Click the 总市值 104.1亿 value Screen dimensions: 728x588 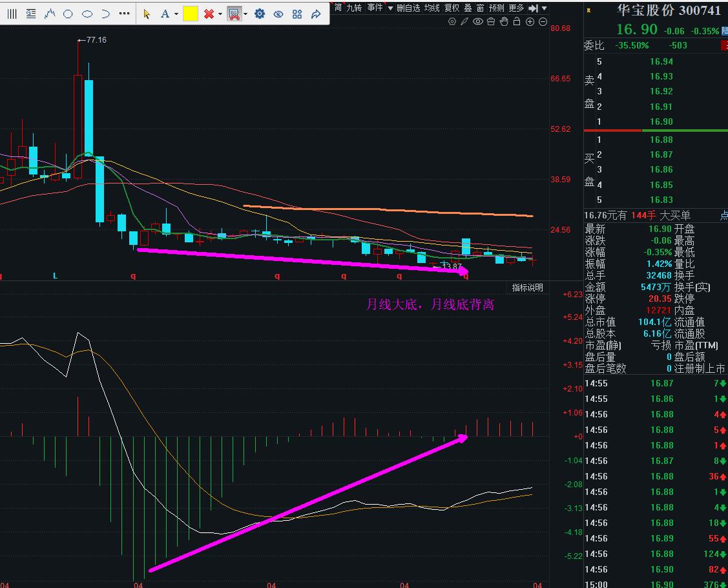(654, 322)
